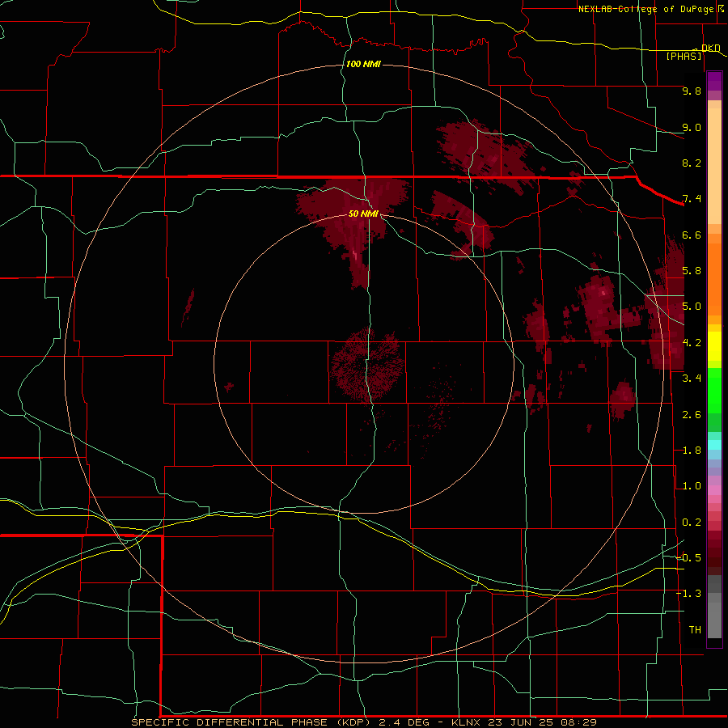The height and width of the screenshot is (728, 728).
Task: Click the 8.2 color scale label
Action: [692, 163]
